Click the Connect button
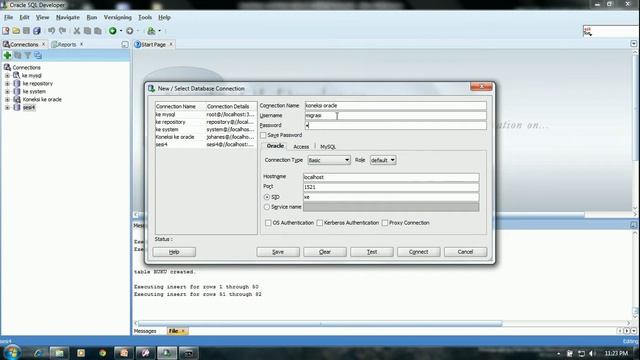 pos(419,252)
